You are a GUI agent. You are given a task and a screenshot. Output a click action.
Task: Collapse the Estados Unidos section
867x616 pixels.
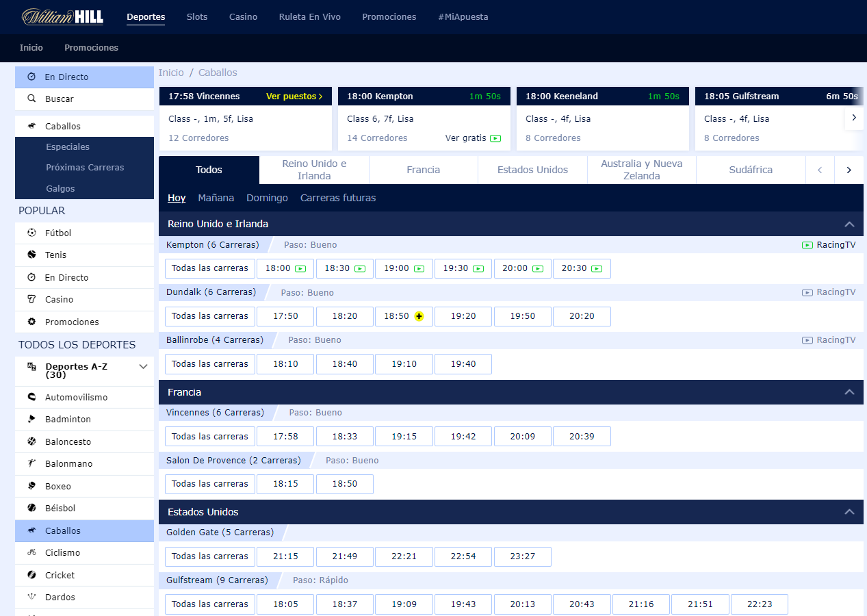point(849,512)
